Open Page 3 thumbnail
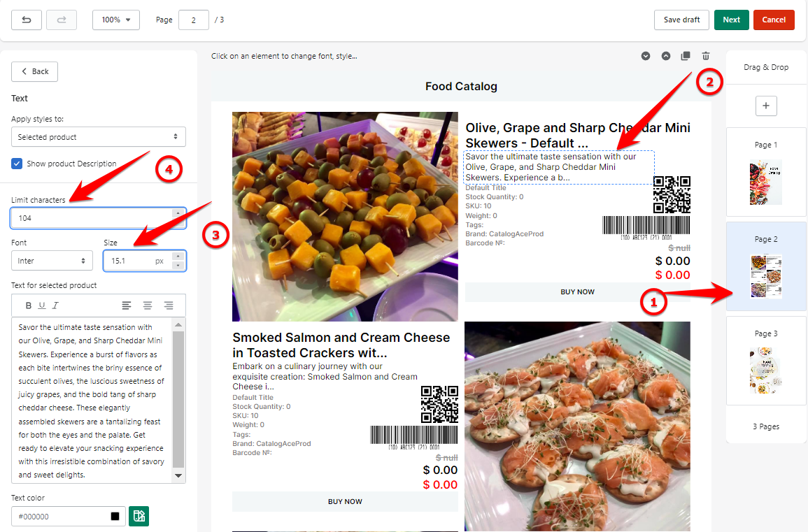This screenshot has width=808, height=532. (766, 371)
